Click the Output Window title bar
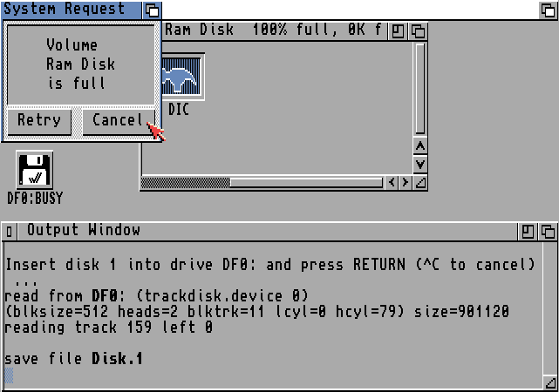This screenshot has width=559, height=392. click(x=268, y=232)
